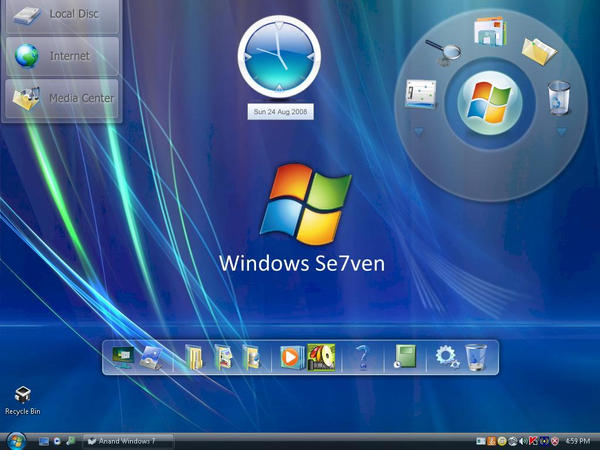Open the green notebook icon in the dock
This screenshot has height=450, width=600.
[x=405, y=357]
